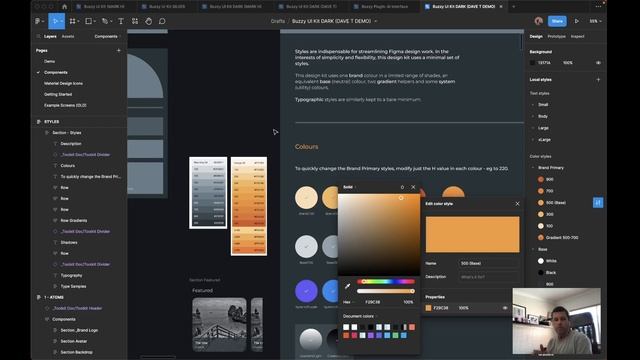This screenshot has width=640, height=360.
Task: Open the Solid fill type dropdown
Action: (x=349, y=187)
